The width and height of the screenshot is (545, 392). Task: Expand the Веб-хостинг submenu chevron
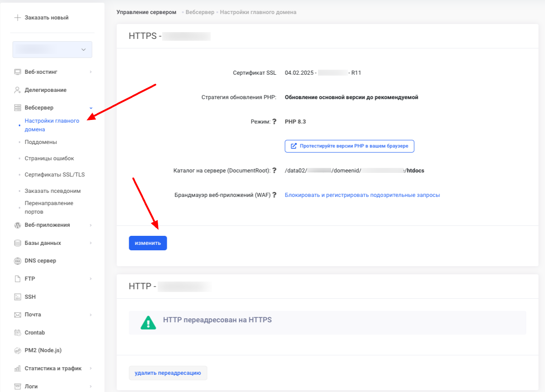[x=91, y=72]
